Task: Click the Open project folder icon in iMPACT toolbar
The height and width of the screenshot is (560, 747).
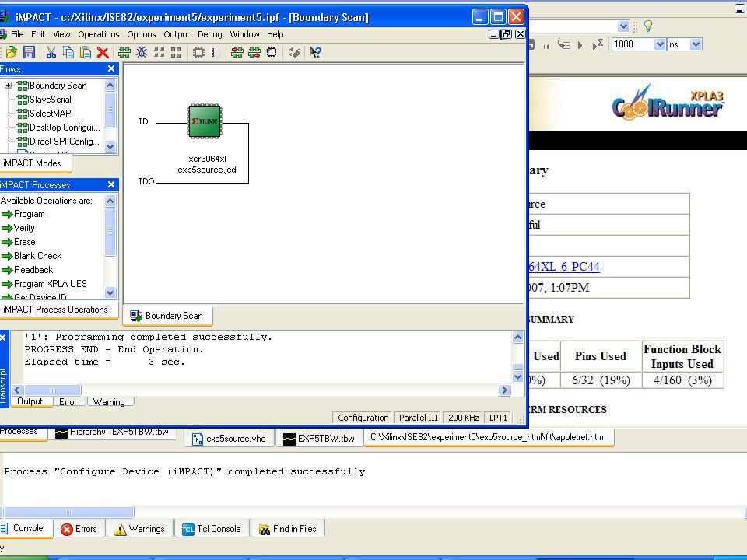Action: [x=12, y=52]
